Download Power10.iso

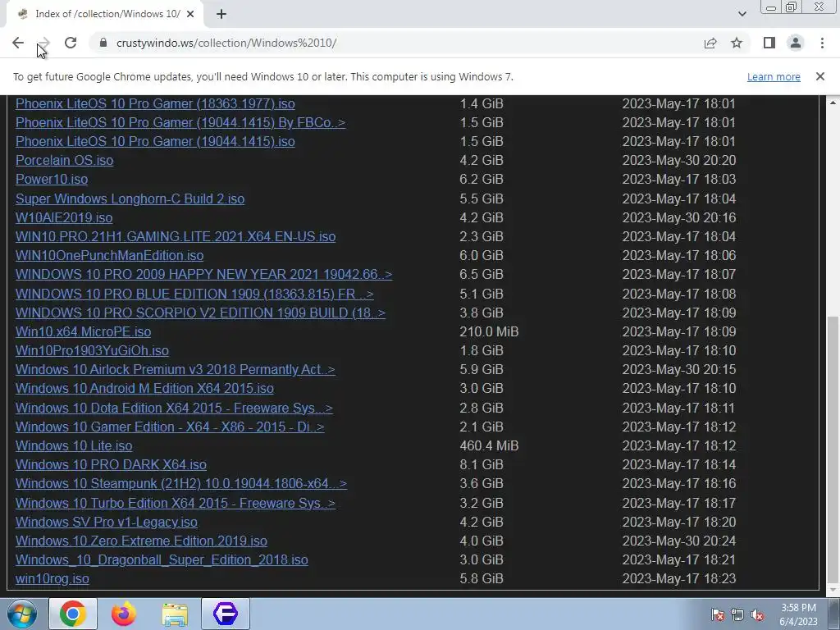pos(52,179)
